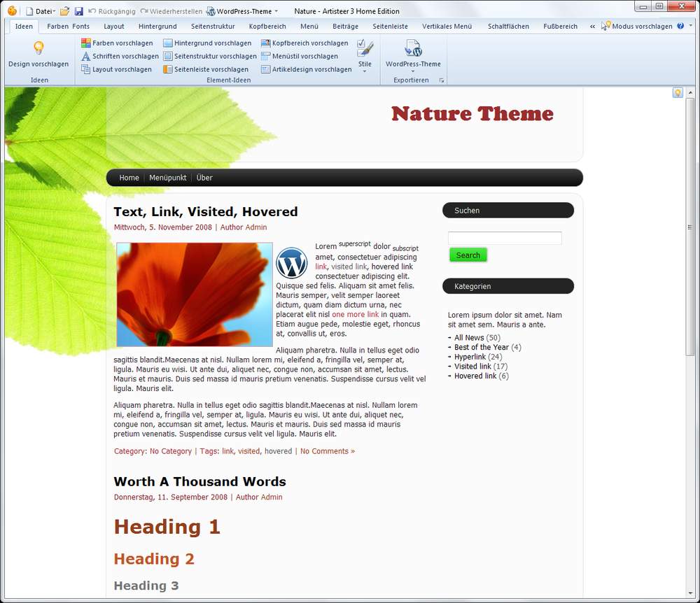Open the Layout ribbon tab
Screen dimensions: 700x603
[114, 27]
